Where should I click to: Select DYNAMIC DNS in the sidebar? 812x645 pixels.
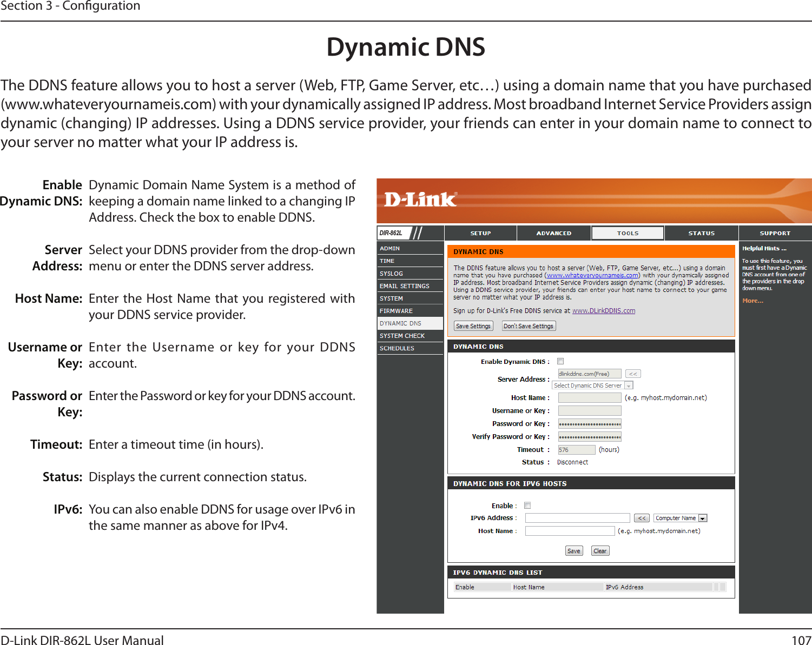click(x=410, y=323)
